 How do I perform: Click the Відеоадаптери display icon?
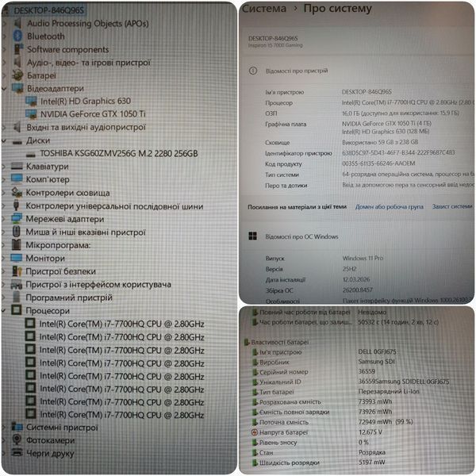[17, 88]
